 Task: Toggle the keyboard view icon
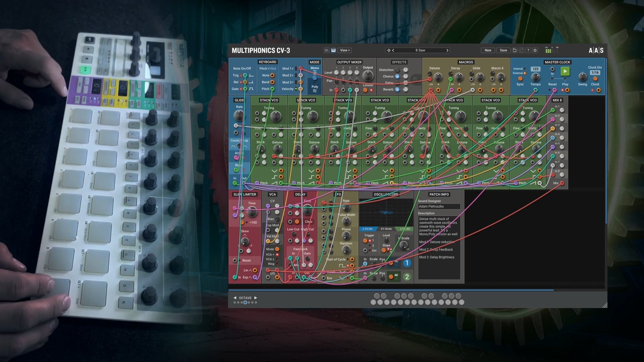click(333, 50)
